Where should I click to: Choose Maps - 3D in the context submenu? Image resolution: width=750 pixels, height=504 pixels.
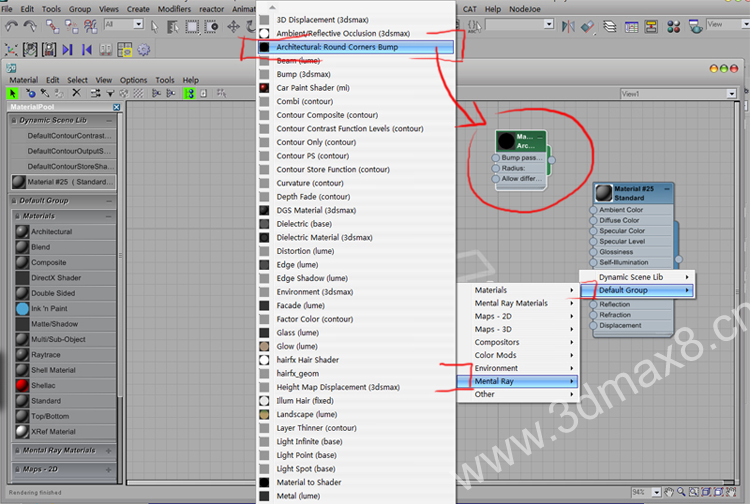(518, 329)
